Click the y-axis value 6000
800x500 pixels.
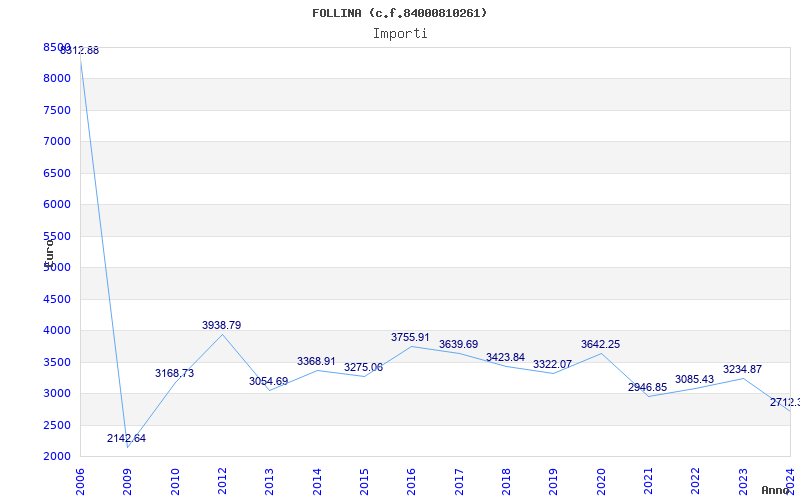click(x=57, y=204)
